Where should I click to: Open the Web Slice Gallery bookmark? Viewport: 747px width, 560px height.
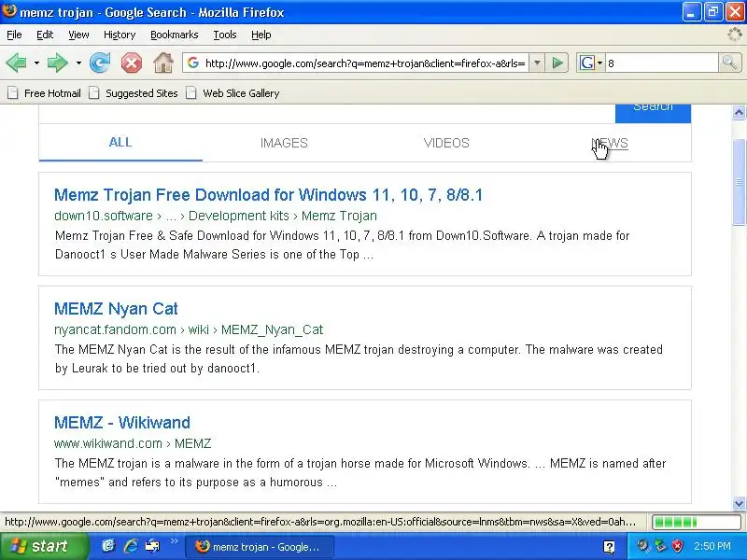pyautogui.click(x=233, y=93)
